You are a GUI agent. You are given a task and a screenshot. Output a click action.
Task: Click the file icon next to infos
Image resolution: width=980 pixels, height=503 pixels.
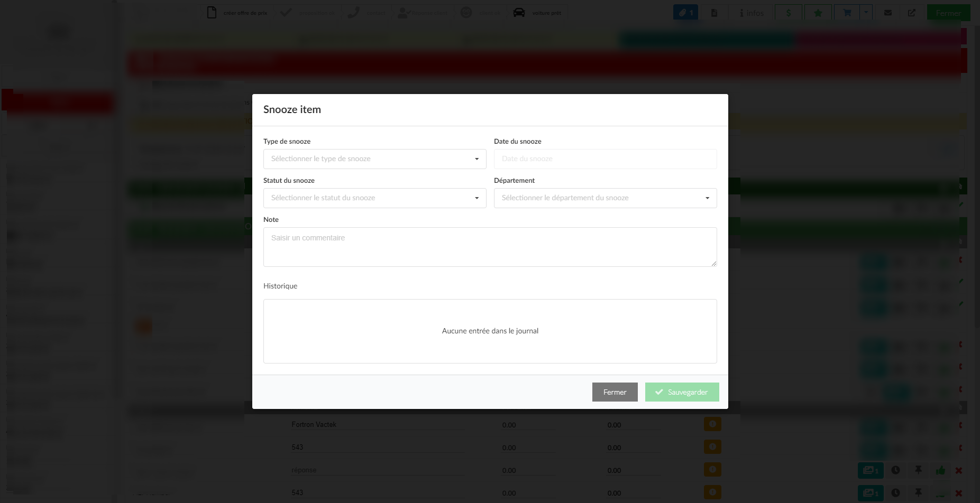[714, 13]
